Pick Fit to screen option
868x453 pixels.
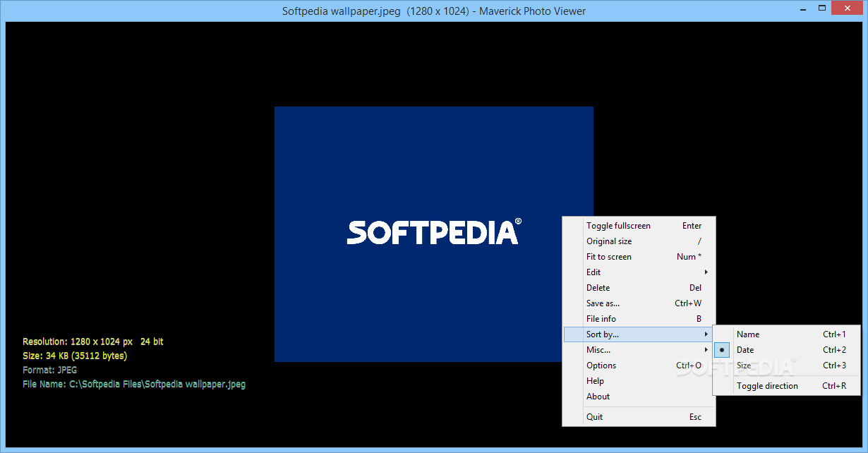639,257
